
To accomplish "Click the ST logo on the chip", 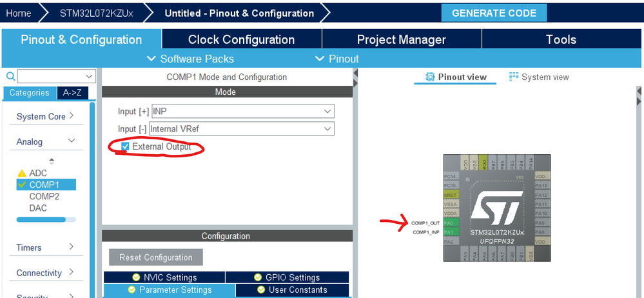I will coord(497,208).
